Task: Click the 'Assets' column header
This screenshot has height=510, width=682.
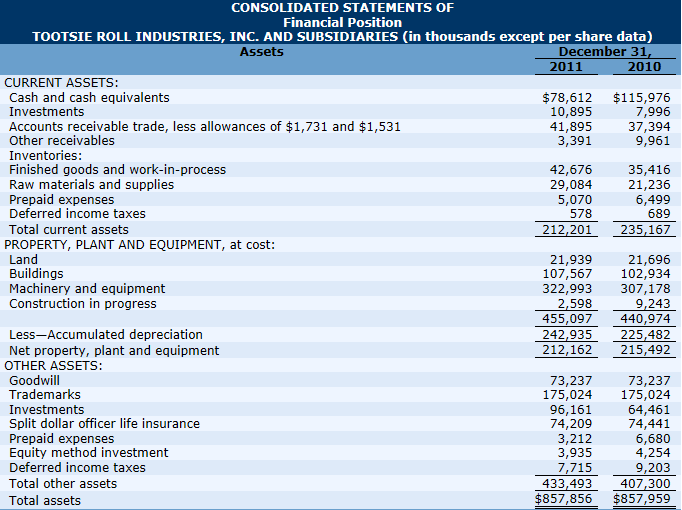Action: point(261,52)
